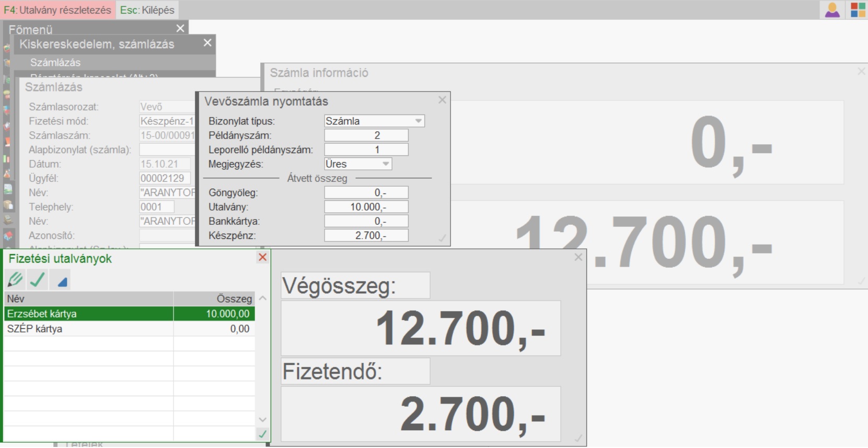Click the Számlasorozat field showing Vevő
868x448 pixels.
click(167, 107)
